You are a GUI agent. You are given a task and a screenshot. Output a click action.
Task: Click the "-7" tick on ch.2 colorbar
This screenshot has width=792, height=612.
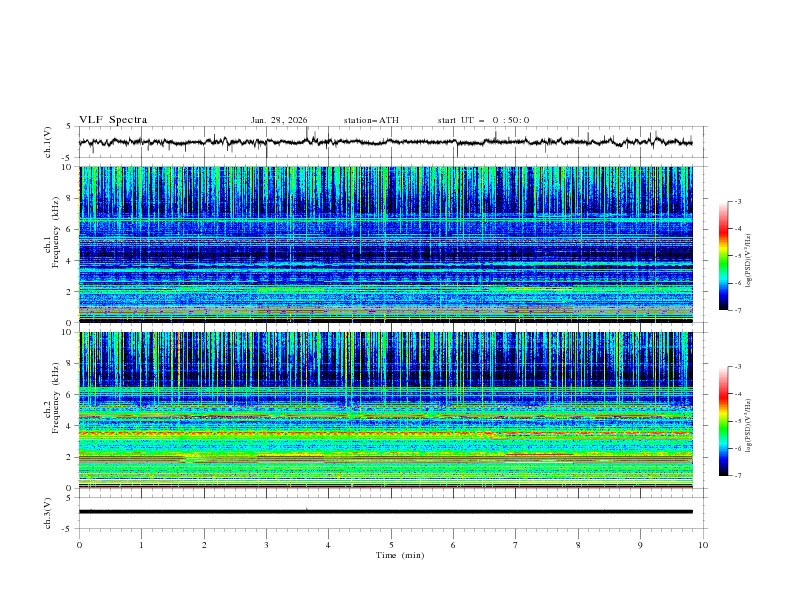coord(738,476)
